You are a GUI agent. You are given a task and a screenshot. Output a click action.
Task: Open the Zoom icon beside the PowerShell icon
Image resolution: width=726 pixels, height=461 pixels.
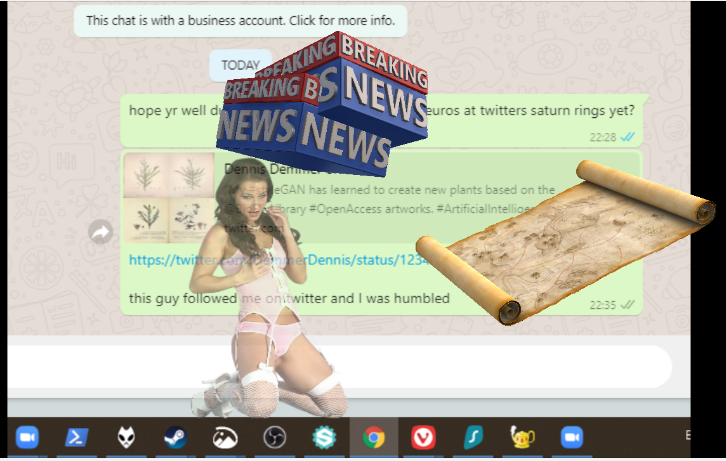[x=27, y=437]
